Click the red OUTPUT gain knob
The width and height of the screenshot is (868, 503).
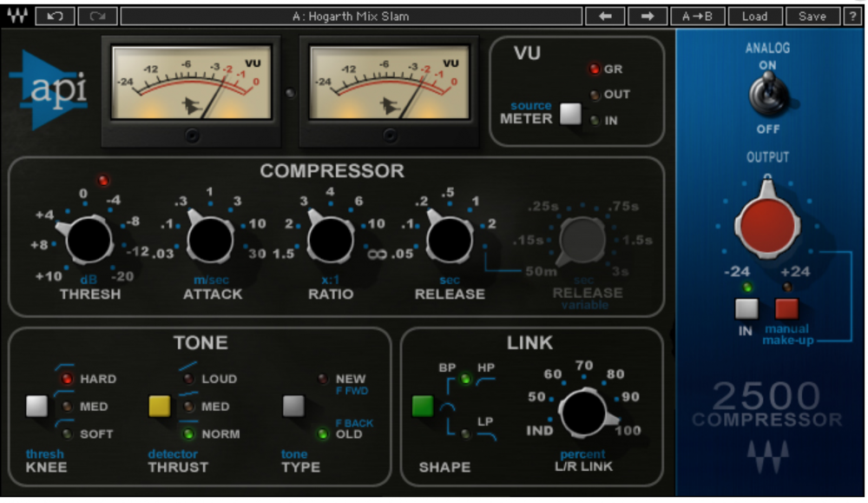(767, 222)
